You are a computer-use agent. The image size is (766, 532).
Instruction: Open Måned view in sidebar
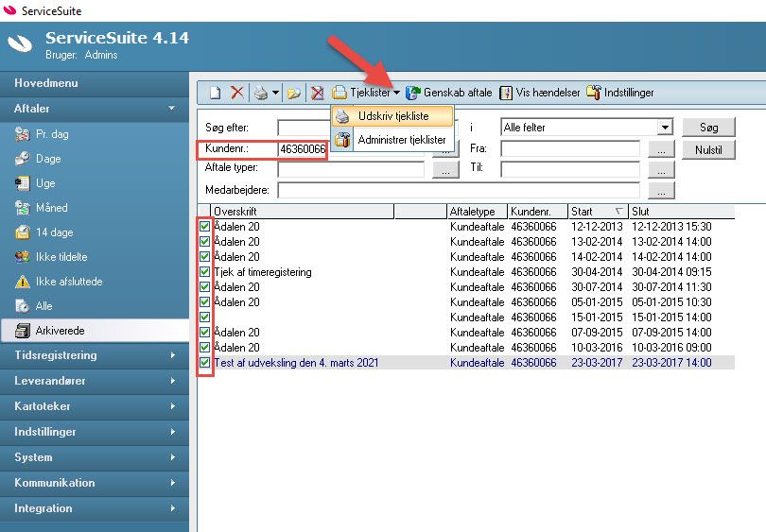click(51, 208)
